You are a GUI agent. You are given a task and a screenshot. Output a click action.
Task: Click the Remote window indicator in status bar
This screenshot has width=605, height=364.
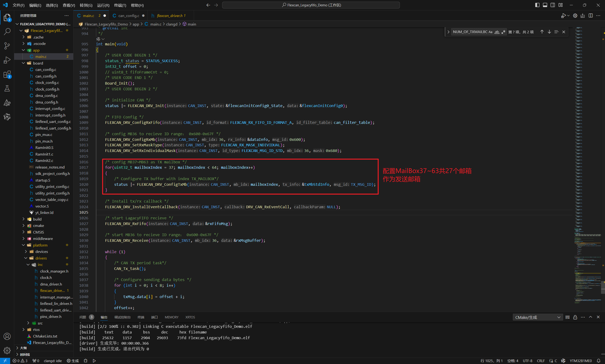point(5,361)
